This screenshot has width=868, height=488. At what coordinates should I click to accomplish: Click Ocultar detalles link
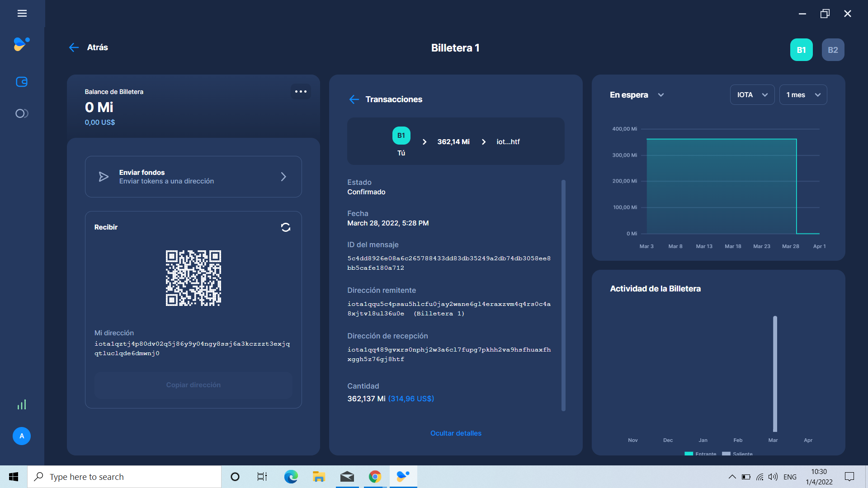pyautogui.click(x=456, y=433)
